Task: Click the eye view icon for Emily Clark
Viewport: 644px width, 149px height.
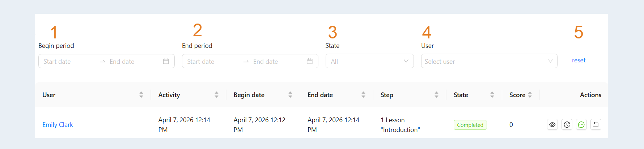Action: pos(552,125)
